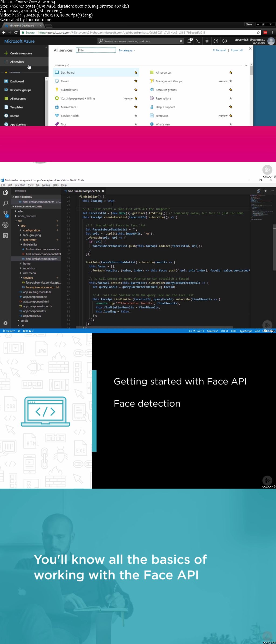The image size is (276, 644).
Task: Bookmark page with Chrome star icon
Action: 258,32
